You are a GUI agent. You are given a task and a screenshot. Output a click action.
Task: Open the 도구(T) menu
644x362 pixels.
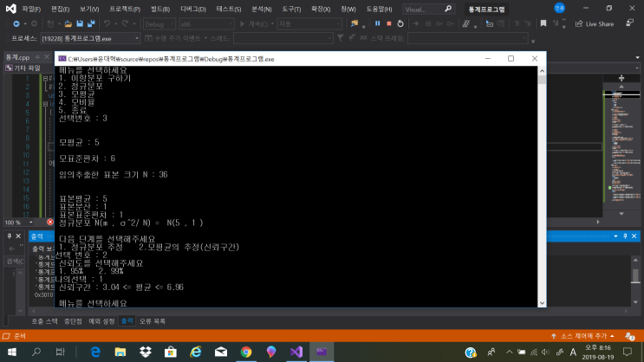[x=291, y=9]
